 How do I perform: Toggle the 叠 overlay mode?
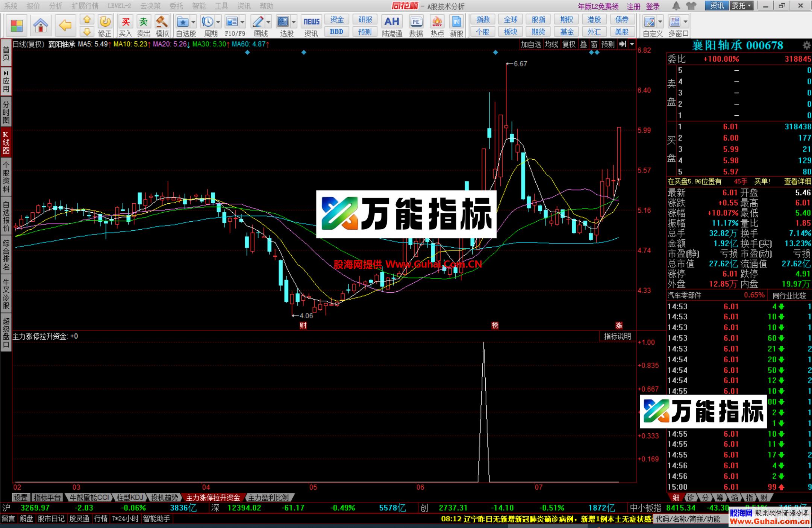pyautogui.click(x=583, y=44)
